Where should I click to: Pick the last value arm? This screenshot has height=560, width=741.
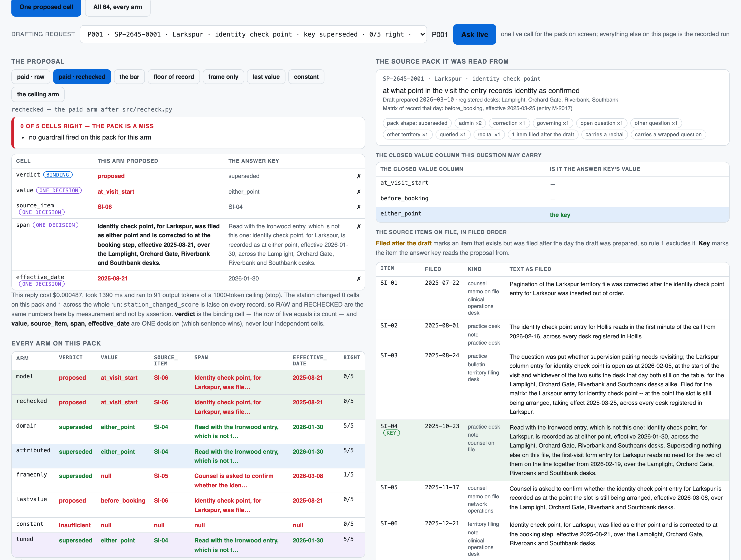click(x=266, y=77)
